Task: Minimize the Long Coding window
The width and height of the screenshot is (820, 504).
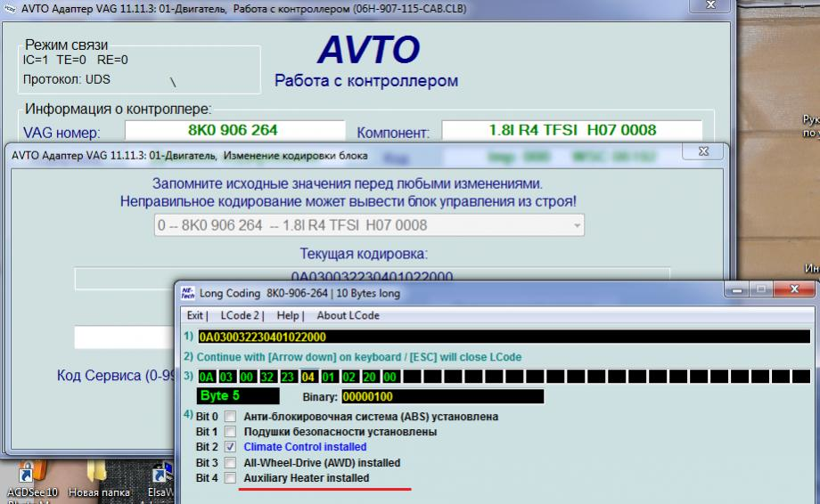Action: pos(737,289)
